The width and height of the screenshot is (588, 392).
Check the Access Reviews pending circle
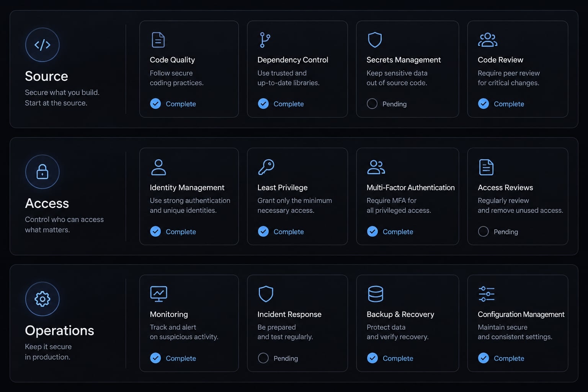(x=483, y=232)
